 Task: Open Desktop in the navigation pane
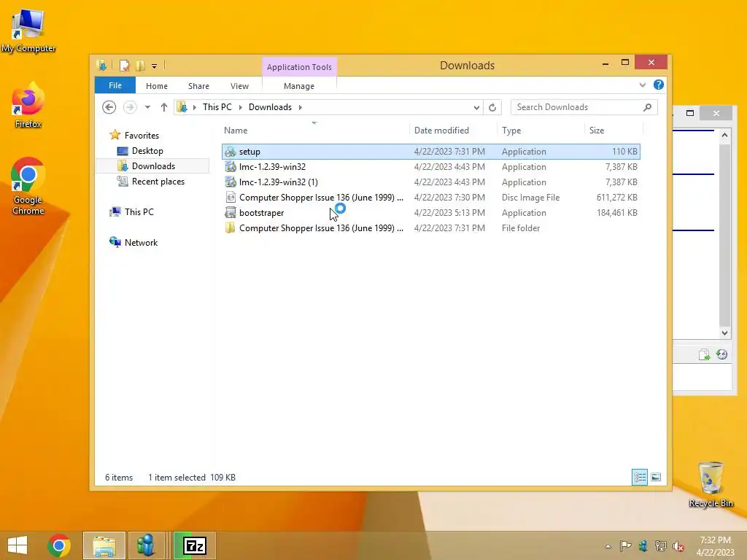coord(147,151)
